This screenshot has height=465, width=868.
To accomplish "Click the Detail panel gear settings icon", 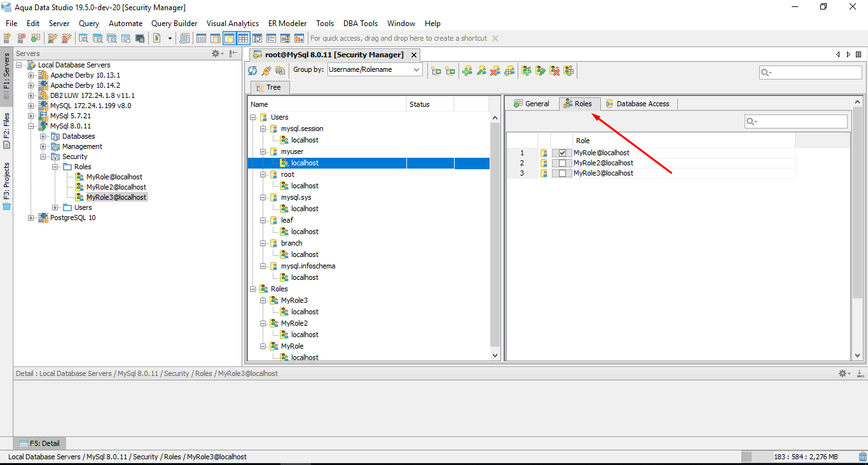I will point(844,373).
